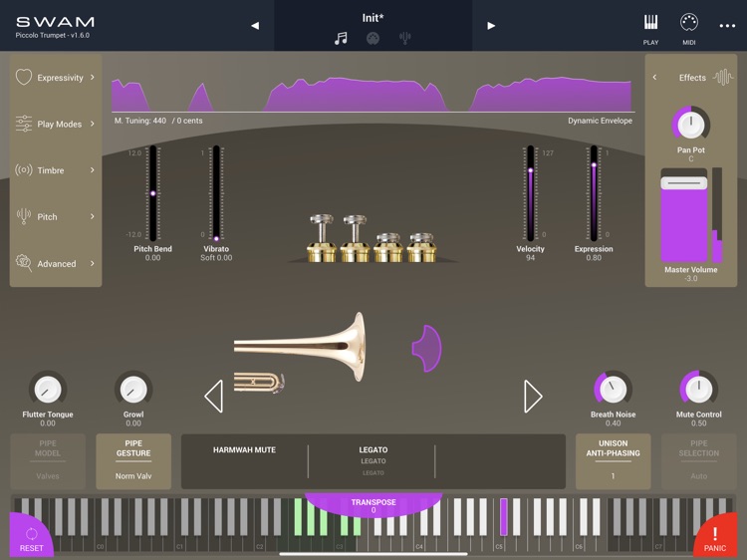Click the SWAM logo
Viewport: 747px width, 560px height.
(x=55, y=22)
